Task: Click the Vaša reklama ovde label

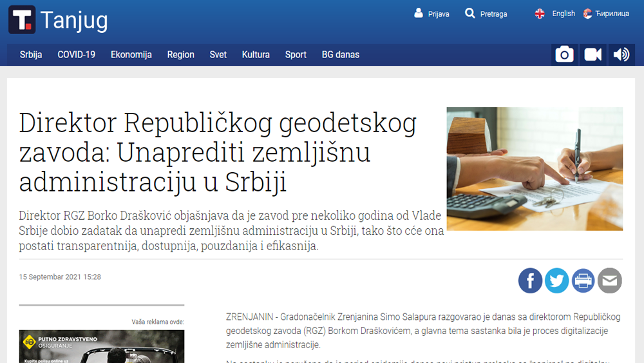Action: (x=158, y=322)
